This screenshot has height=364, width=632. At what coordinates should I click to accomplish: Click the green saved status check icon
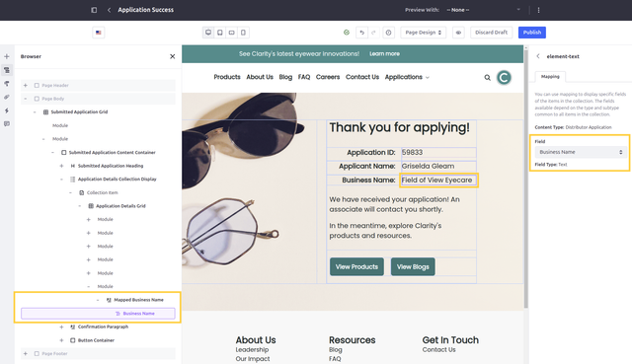tap(347, 33)
